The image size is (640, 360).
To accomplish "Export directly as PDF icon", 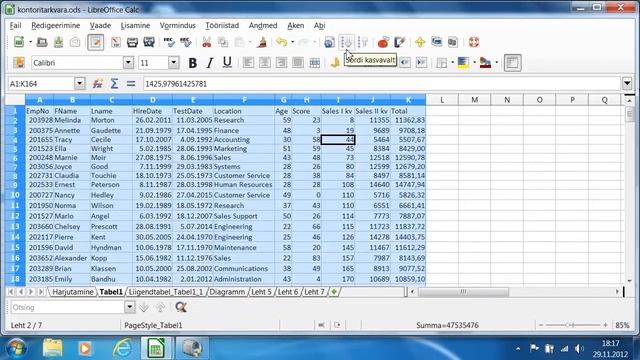I will (x=116, y=42).
